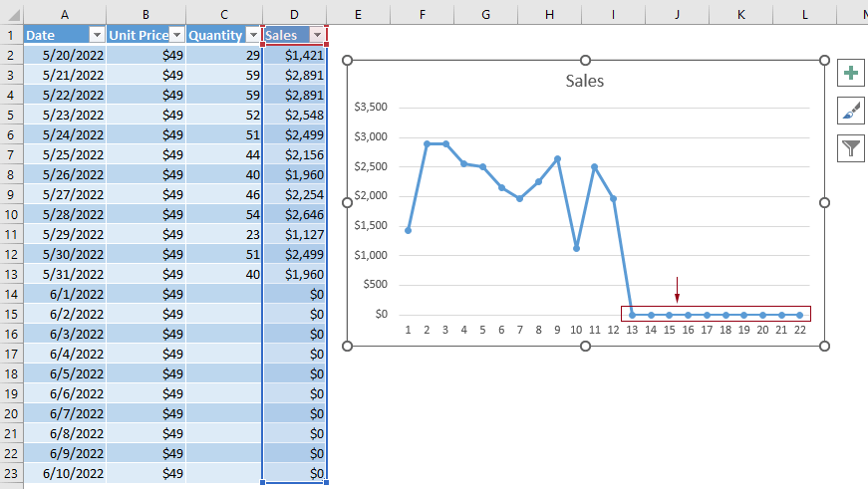
Task: Select the cell with date 6/10/2022
Action: 64,473
